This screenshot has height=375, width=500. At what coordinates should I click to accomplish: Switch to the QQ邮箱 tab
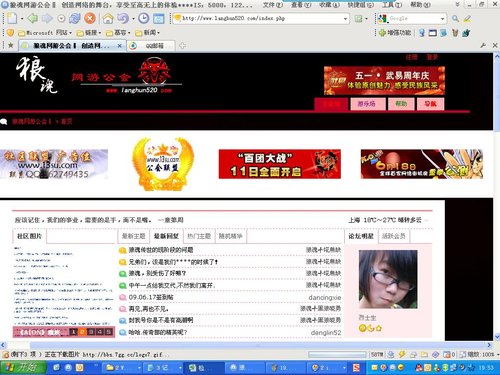152,46
